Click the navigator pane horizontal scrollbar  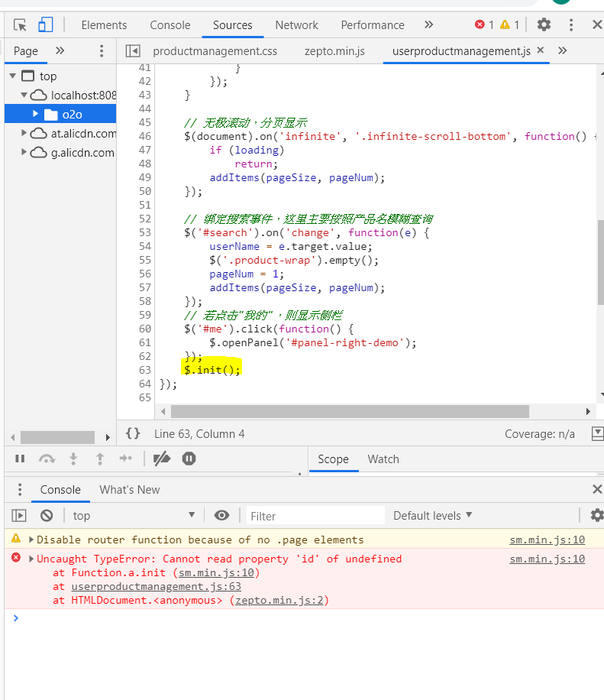click(57, 437)
